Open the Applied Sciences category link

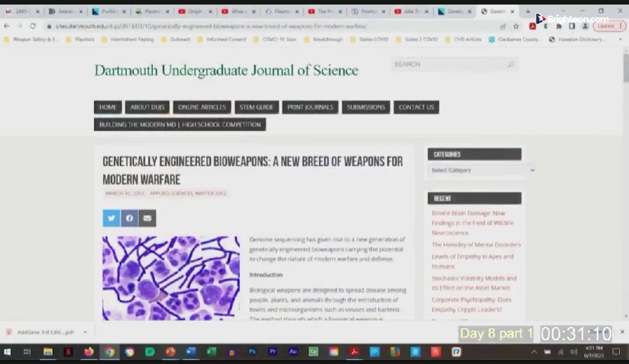pos(171,193)
